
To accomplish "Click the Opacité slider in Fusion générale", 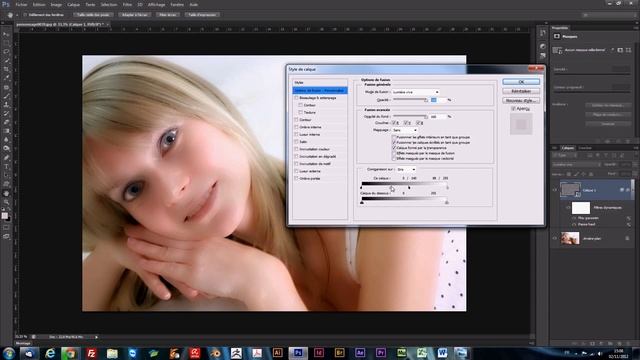I will (x=410, y=100).
